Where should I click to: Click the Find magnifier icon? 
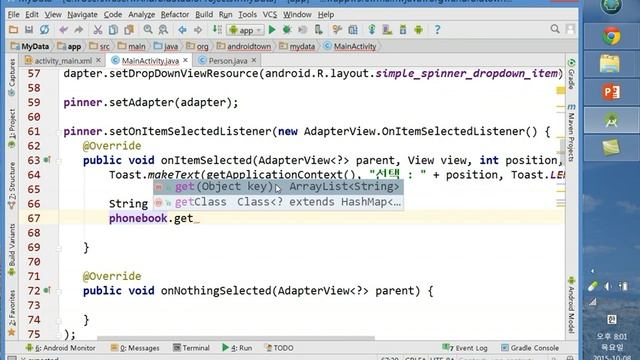[x=148, y=30]
